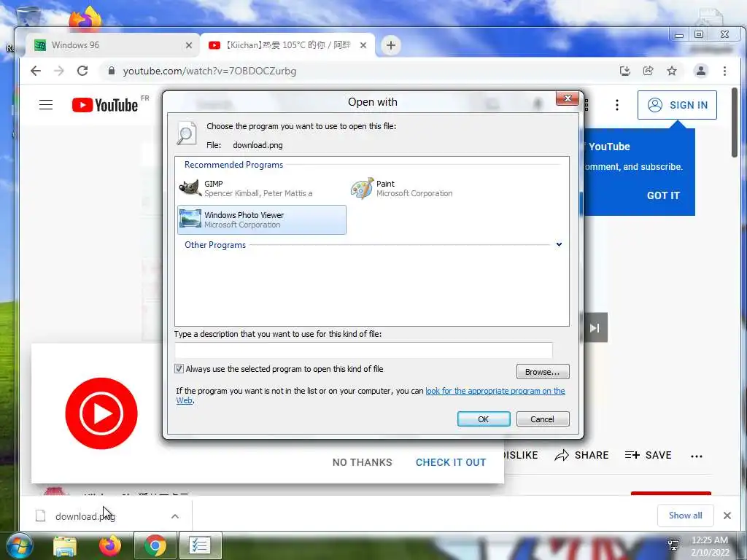The height and width of the screenshot is (560, 747).
Task: Dismiss the tooltip with GOT IT
Action: [663, 195]
